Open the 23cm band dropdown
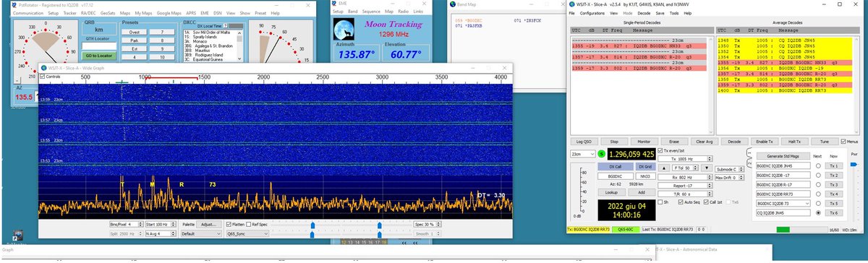Screen dimensions: 868x263 pyautogui.click(x=583, y=154)
